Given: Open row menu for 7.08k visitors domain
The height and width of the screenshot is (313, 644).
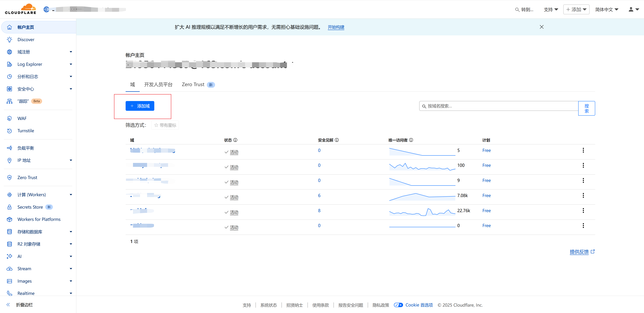Looking at the screenshot, I should point(583,195).
